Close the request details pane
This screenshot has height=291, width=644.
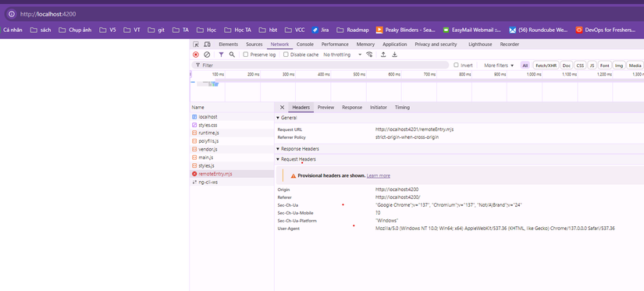[282, 107]
